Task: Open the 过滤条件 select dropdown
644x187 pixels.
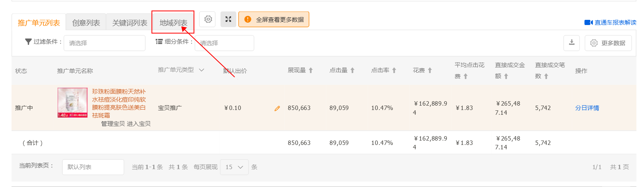Action: click(x=104, y=43)
